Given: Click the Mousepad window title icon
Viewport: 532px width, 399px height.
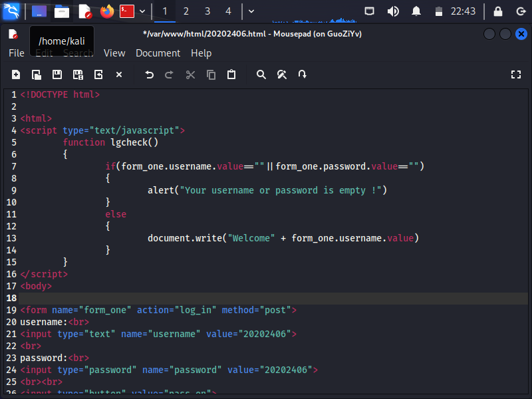Looking at the screenshot, I should [x=13, y=34].
